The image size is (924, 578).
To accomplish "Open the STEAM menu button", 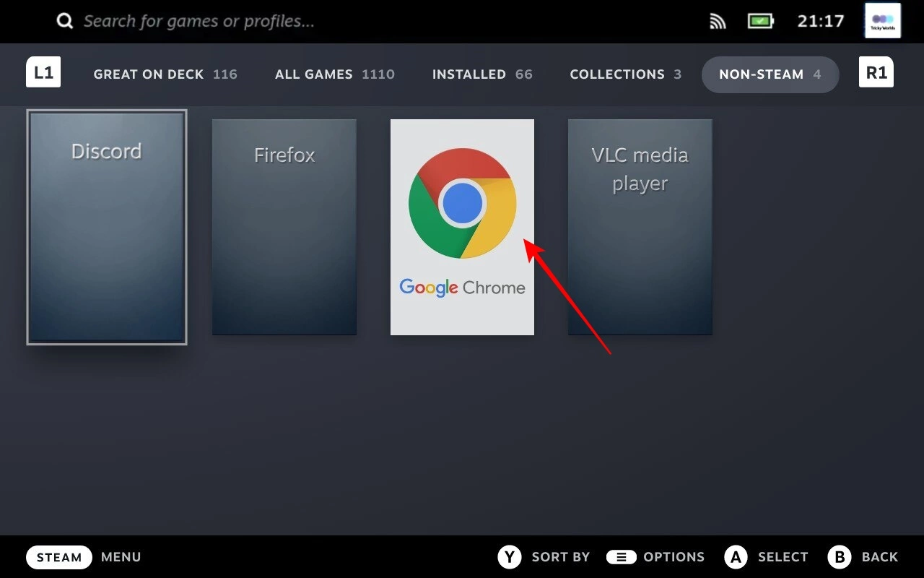I will click(59, 556).
